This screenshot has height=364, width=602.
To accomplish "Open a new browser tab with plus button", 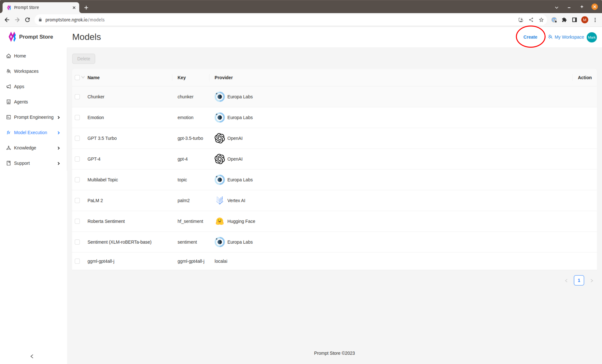I will pyautogui.click(x=86, y=8).
